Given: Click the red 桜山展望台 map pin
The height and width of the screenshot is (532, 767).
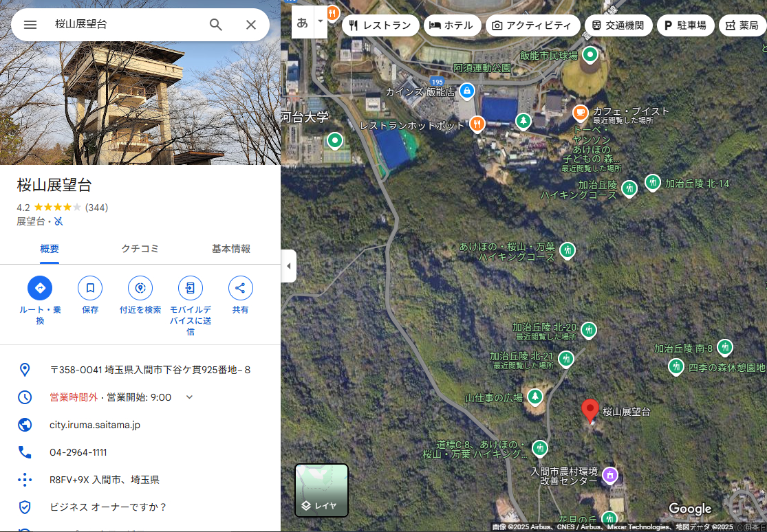Looking at the screenshot, I should [x=590, y=410].
